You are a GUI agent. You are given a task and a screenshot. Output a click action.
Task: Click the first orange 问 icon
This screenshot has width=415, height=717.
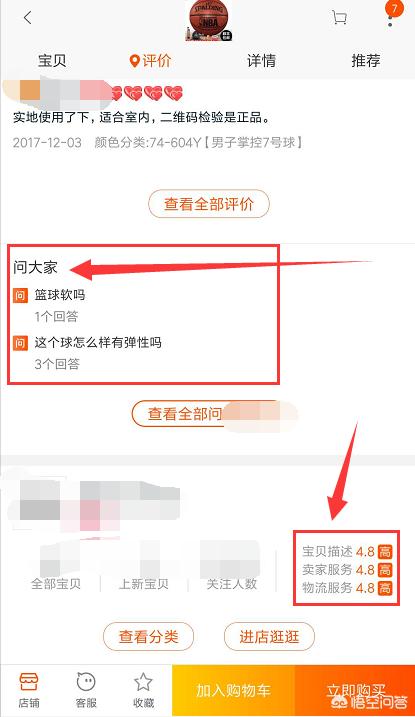pos(20,296)
